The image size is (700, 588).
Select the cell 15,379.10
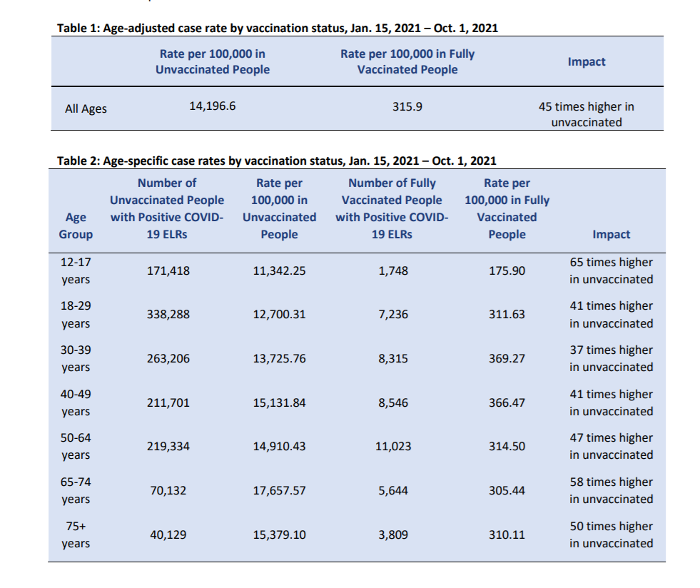[280, 535]
